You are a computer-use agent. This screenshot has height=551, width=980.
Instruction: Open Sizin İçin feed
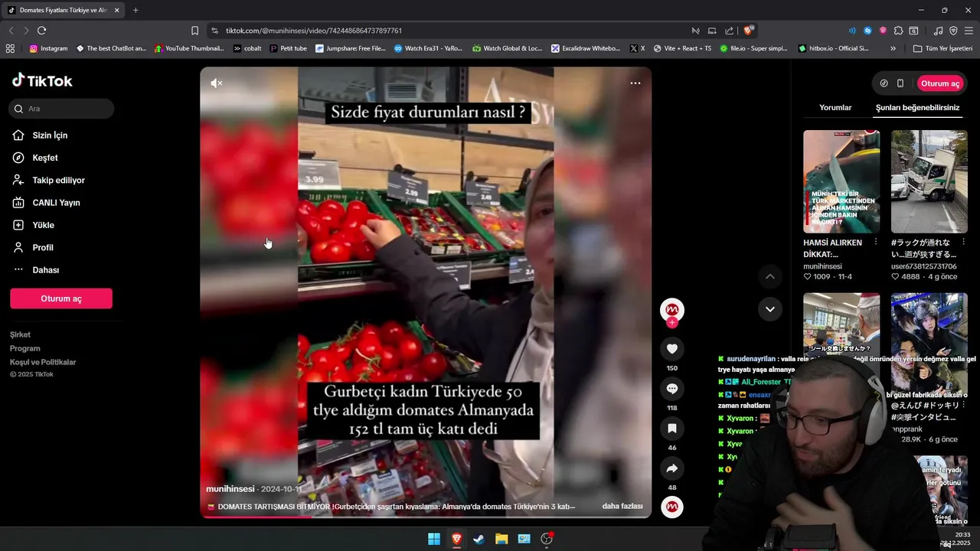(x=50, y=135)
